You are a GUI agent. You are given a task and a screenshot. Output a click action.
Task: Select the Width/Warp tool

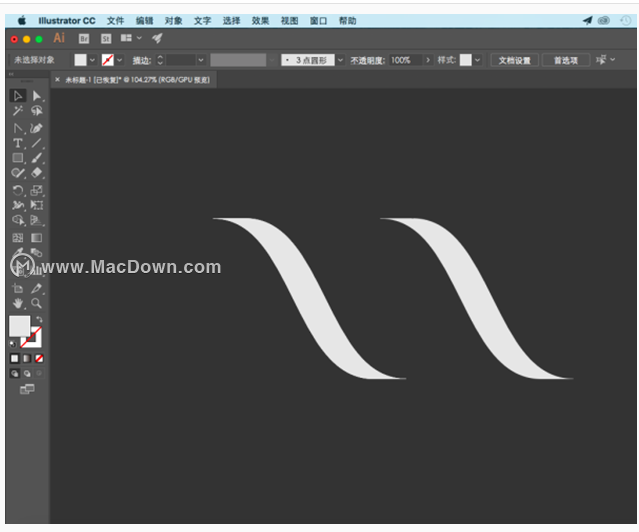pyautogui.click(x=18, y=205)
